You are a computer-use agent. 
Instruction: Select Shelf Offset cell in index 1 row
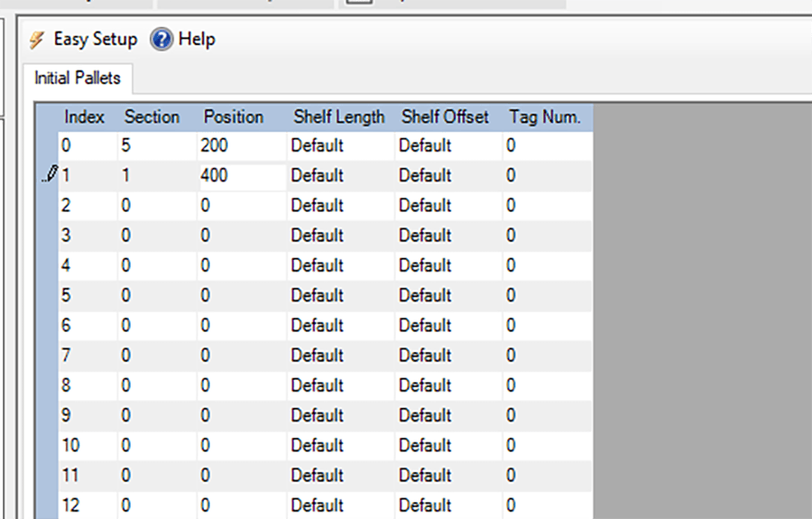449,176
